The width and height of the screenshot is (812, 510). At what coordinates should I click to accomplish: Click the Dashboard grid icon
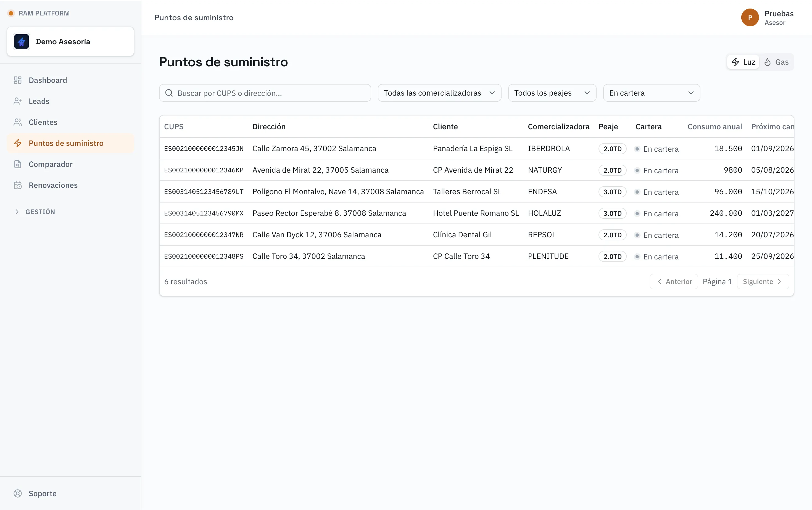point(17,80)
